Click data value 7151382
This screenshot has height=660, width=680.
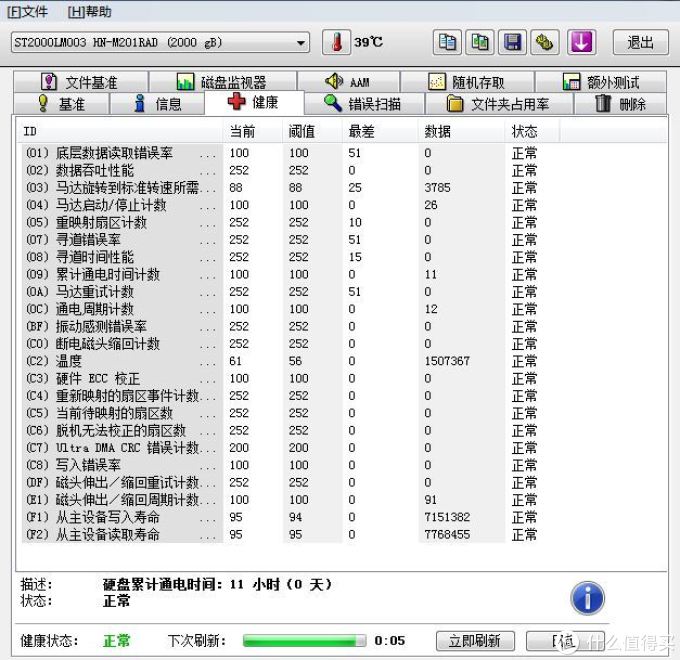(x=447, y=517)
